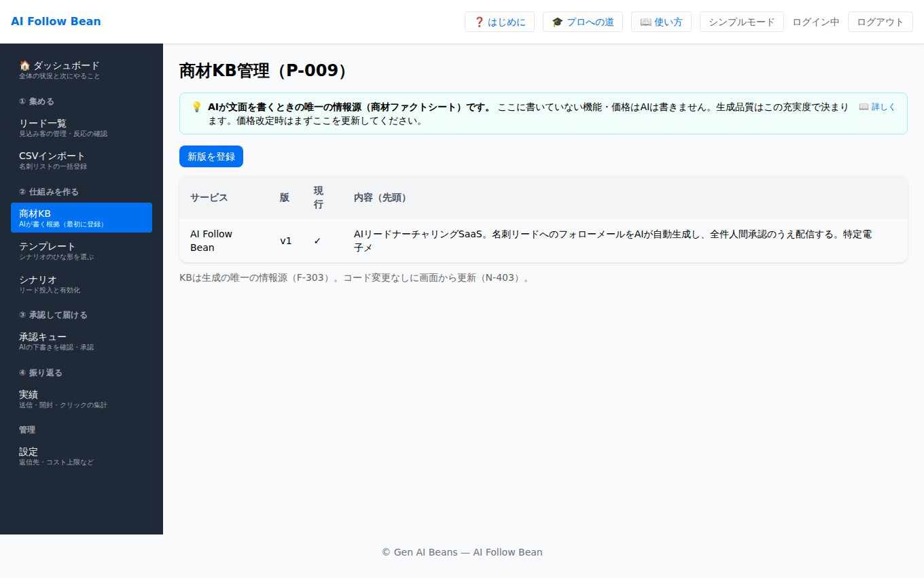Click the ✓ current-version checkmark
The height and width of the screenshot is (578, 924).
click(x=317, y=241)
